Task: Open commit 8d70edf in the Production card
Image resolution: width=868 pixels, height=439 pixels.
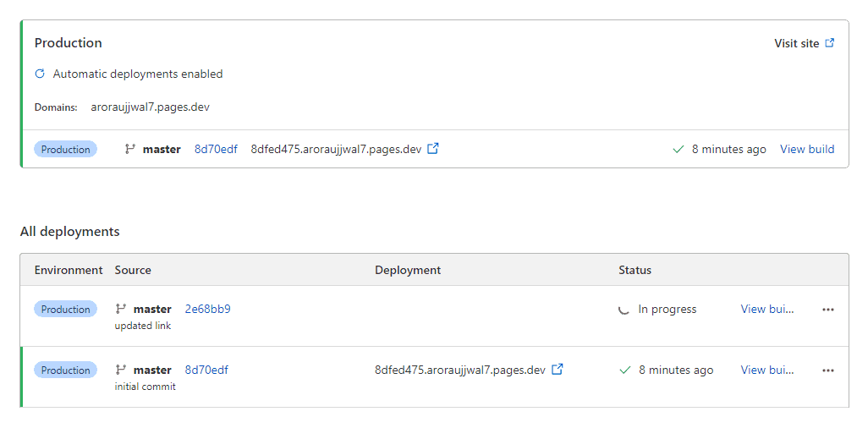Action: pyautogui.click(x=216, y=150)
